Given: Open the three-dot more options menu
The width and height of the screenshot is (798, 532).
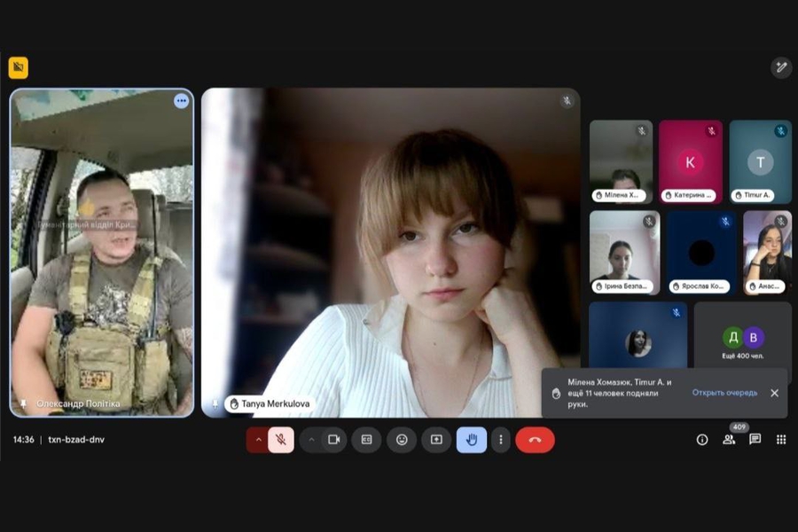Looking at the screenshot, I should (x=501, y=440).
